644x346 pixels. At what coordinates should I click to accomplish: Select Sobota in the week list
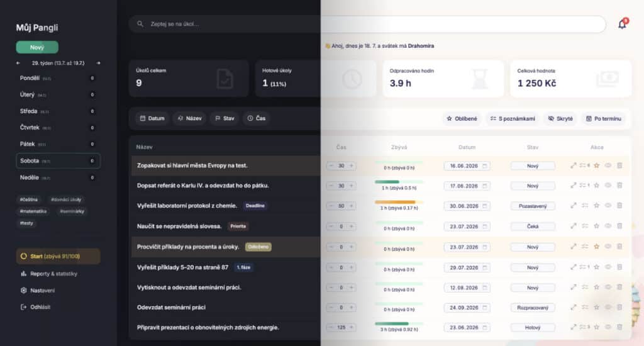58,160
